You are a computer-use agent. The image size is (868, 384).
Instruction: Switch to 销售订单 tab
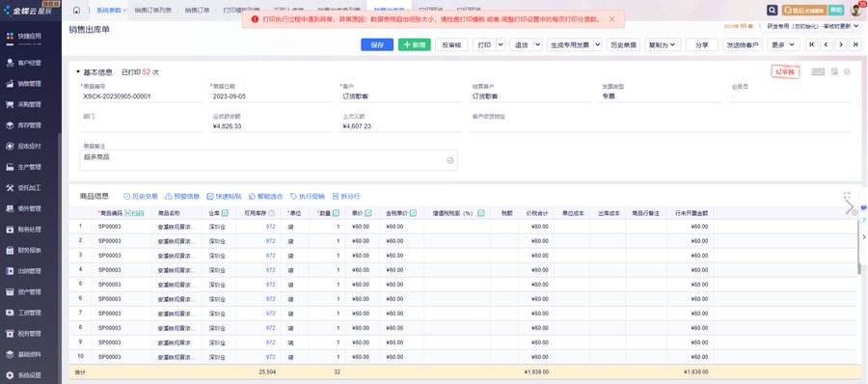197,11
